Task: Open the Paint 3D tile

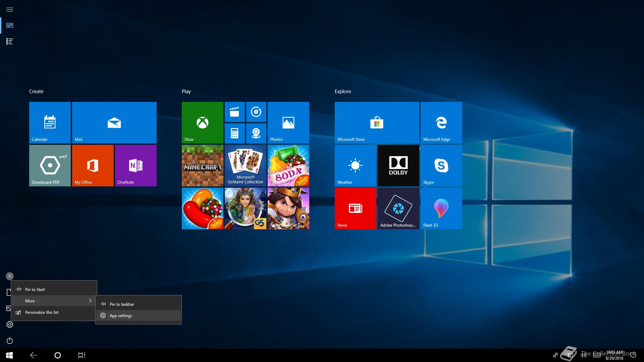Action: [441, 208]
